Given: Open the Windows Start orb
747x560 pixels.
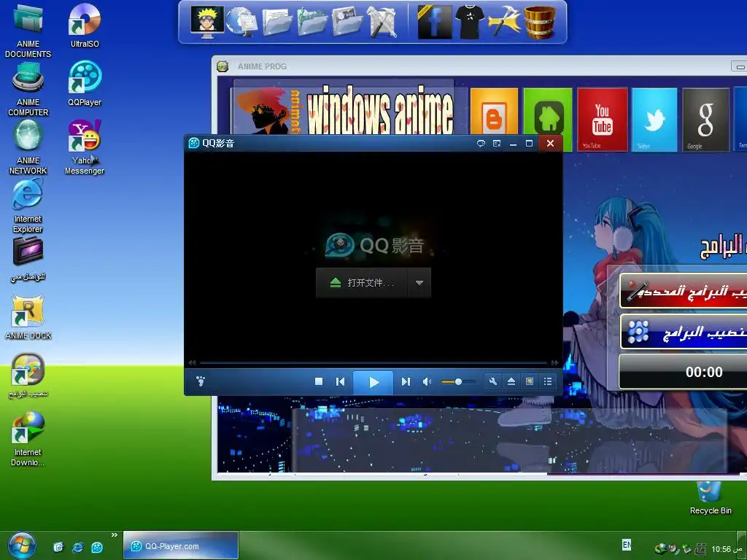Looking at the screenshot, I should click(21, 545).
